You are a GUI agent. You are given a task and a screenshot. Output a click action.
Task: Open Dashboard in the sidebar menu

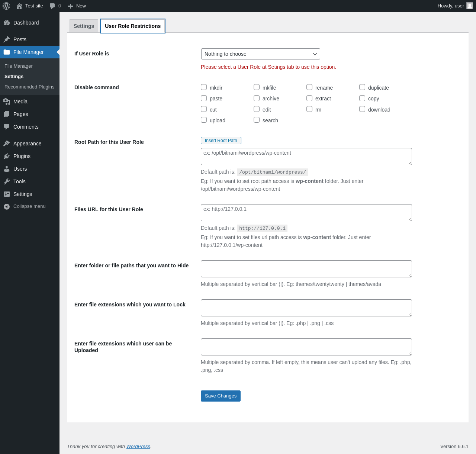pyautogui.click(x=30, y=23)
